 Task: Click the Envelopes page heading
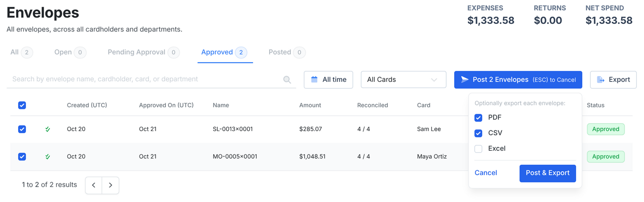[x=43, y=12]
